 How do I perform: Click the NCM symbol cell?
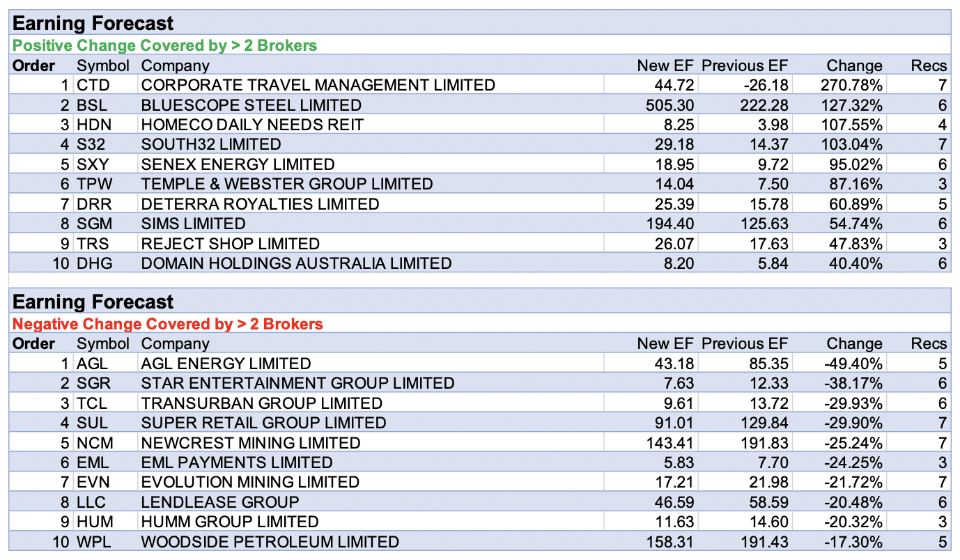(95, 443)
